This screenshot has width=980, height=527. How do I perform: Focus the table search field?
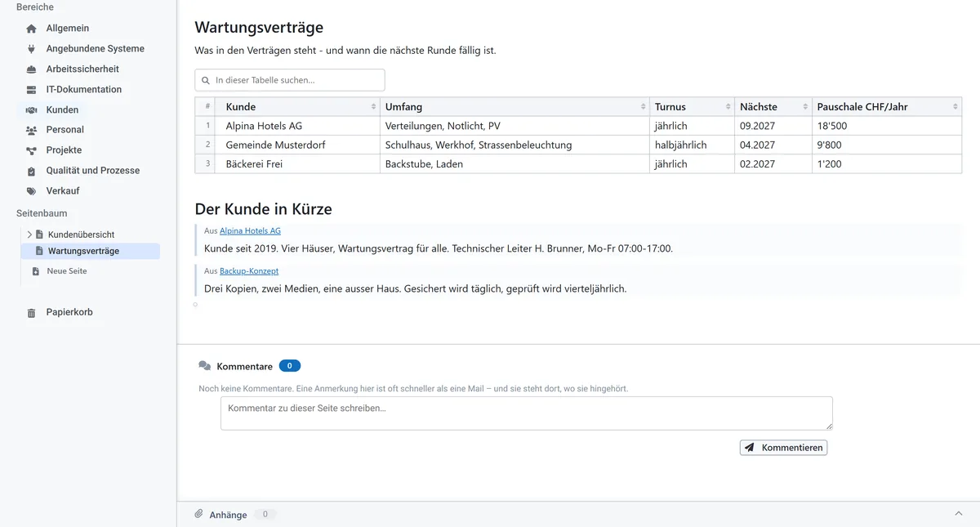290,80
